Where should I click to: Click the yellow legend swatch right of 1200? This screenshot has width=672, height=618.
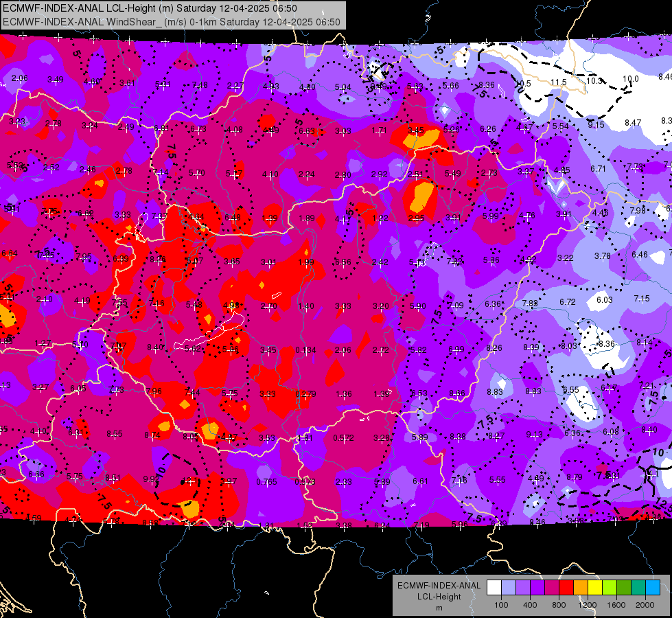tap(595, 587)
